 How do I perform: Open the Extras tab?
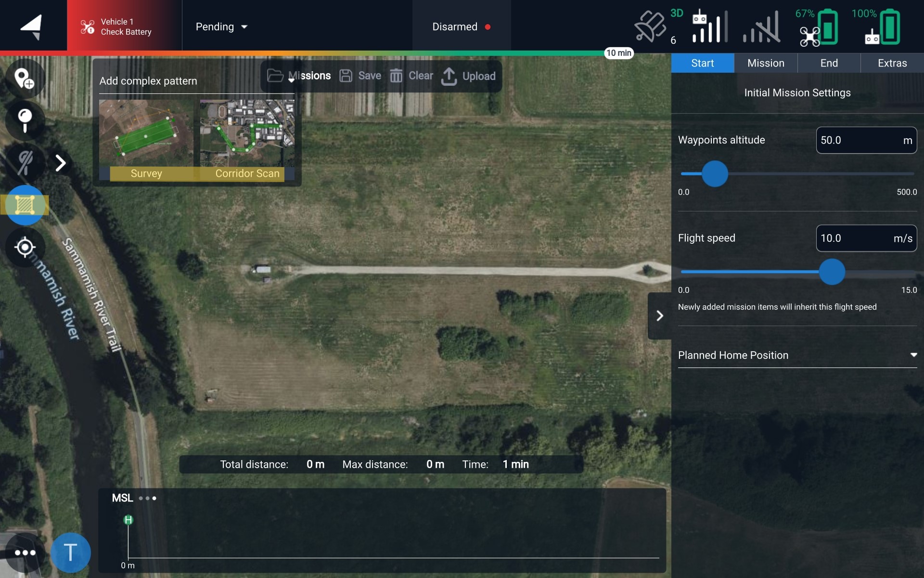tap(892, 63)
